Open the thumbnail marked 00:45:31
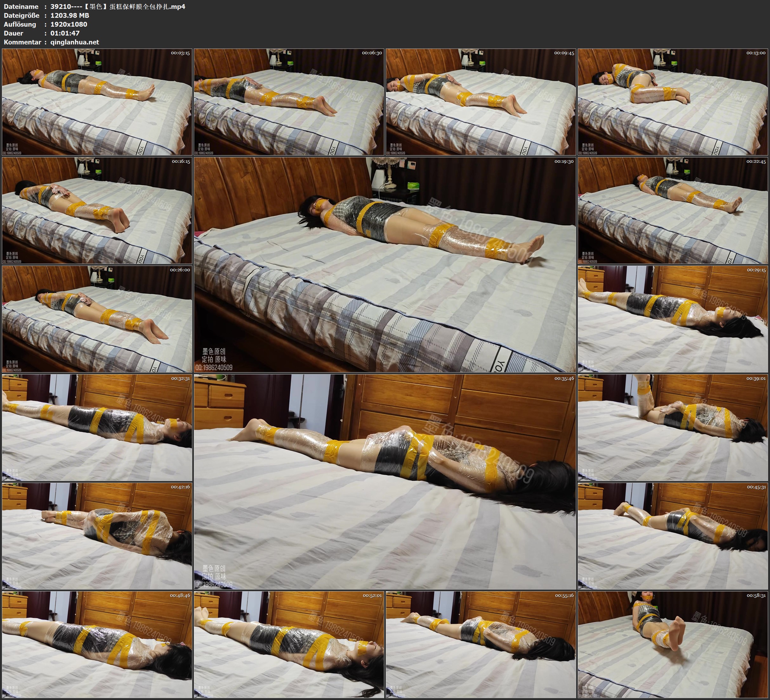Image resolution: width=770 pixels, height=700 pixels. click(673, 536)
